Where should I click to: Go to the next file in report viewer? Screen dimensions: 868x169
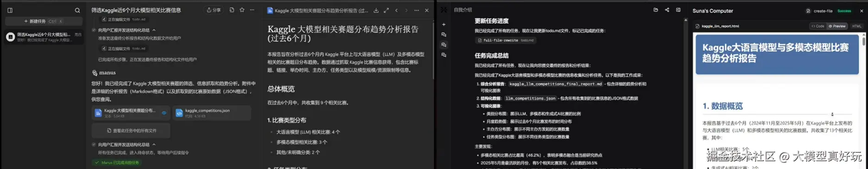406,10
